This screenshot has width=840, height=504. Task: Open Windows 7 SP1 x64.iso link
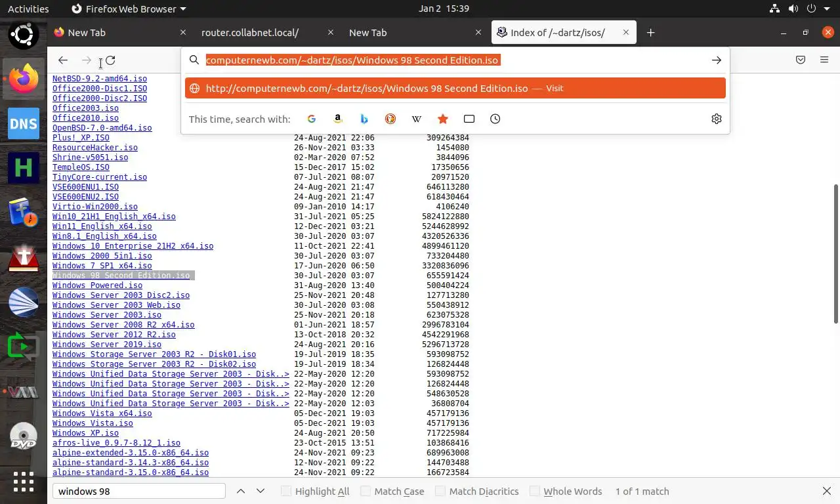[102, 266]
